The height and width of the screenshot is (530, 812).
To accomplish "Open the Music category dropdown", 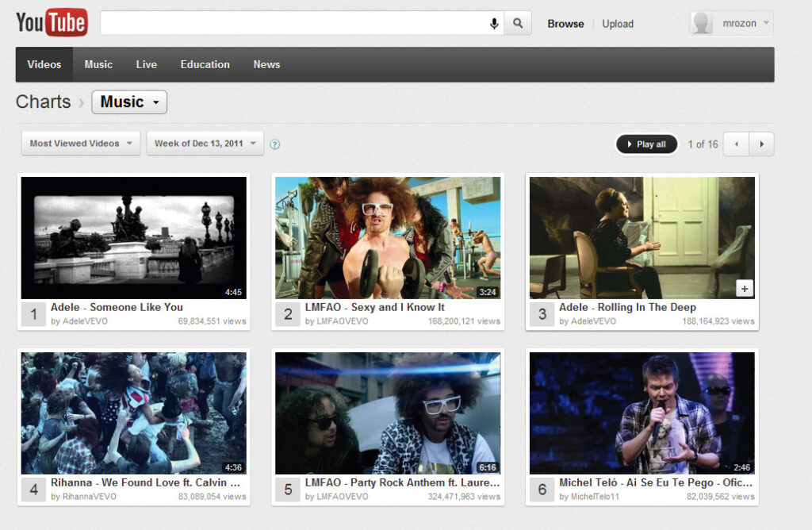I will [129, 102].
